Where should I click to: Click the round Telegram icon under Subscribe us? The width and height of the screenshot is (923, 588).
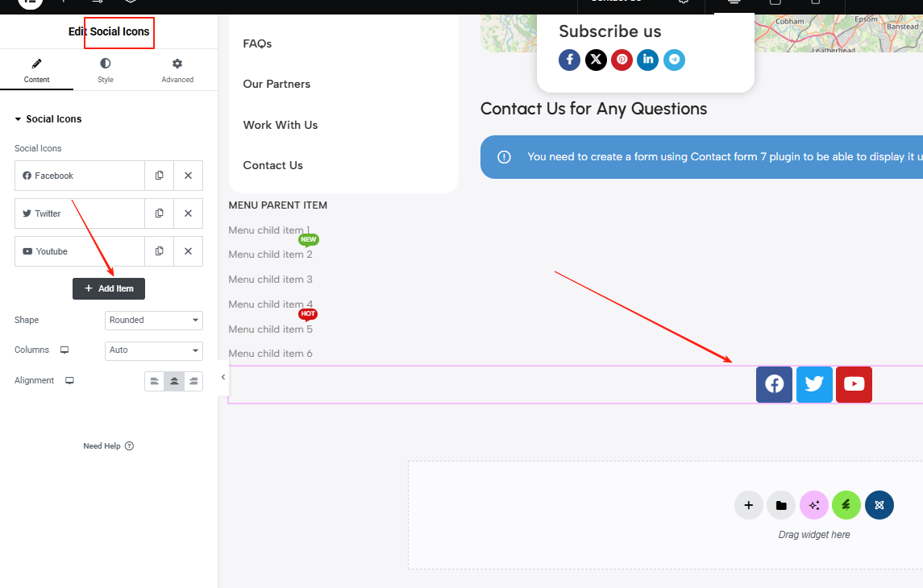(674, 60)
